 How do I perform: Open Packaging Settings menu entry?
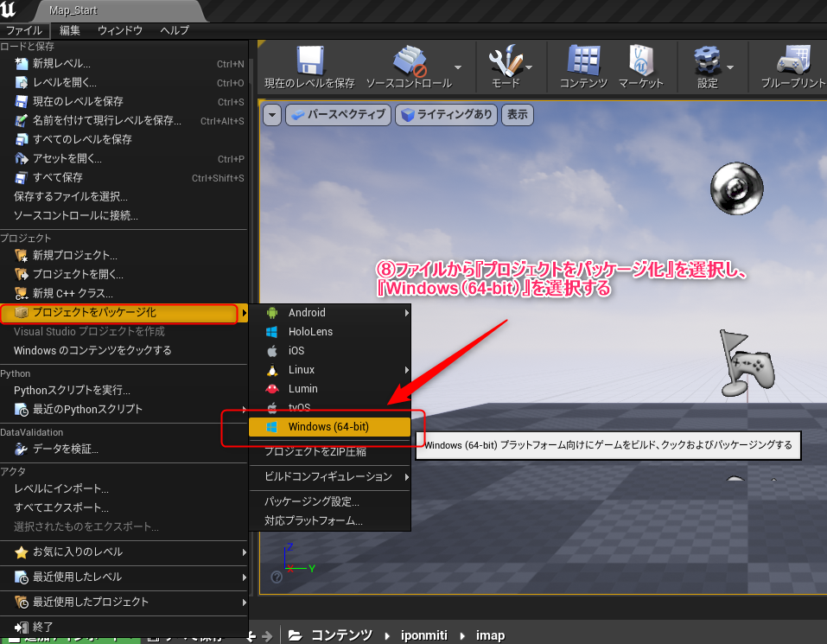[311, 502]
